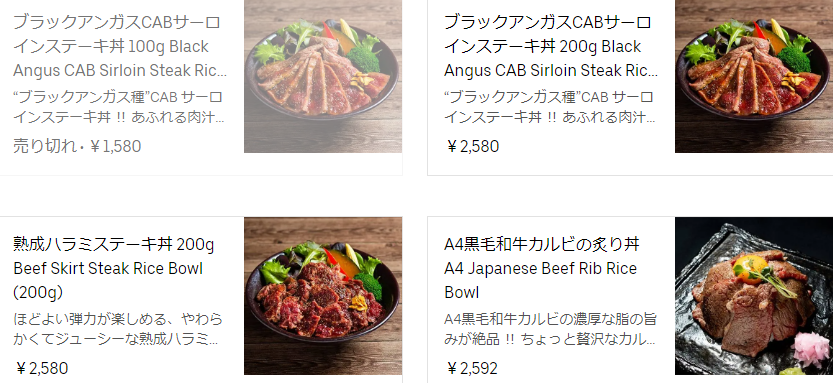This screenshot has height=383, width=833.
Task: Select the 熟成ハラミステーキ丼 200g item title
Action: click(x=114, y=244)
